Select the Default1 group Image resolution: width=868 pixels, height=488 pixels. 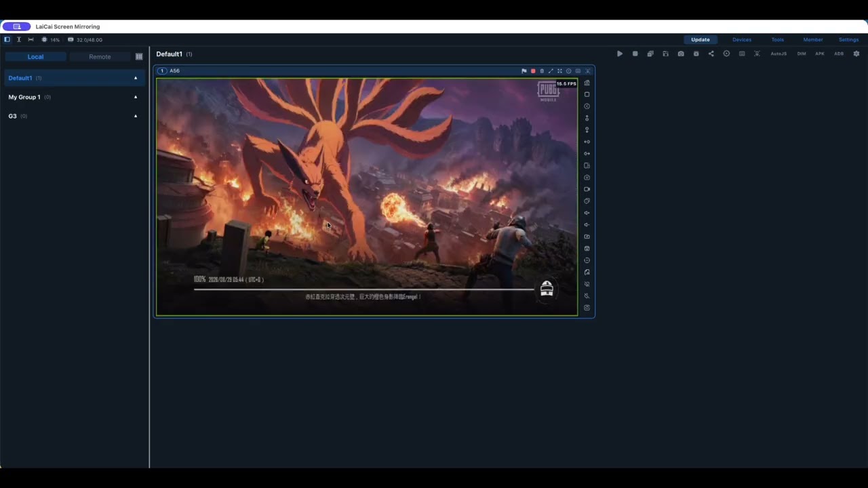pos(75,78)
